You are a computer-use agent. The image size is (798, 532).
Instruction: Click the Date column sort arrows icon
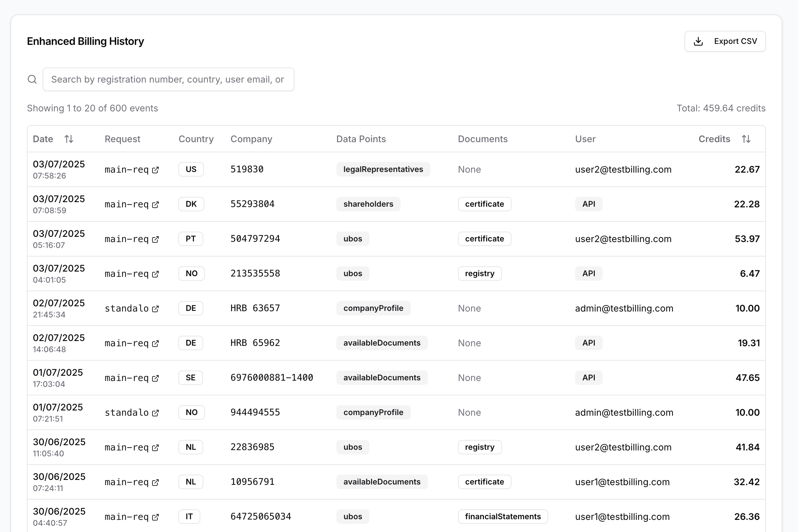click(x=69, y=139)
